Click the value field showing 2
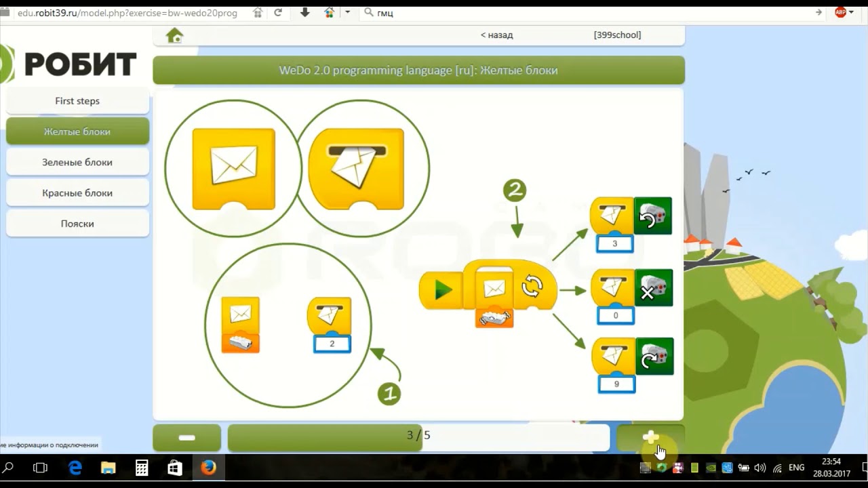This screenshot has width=868, height=488. tap(332, 344)
